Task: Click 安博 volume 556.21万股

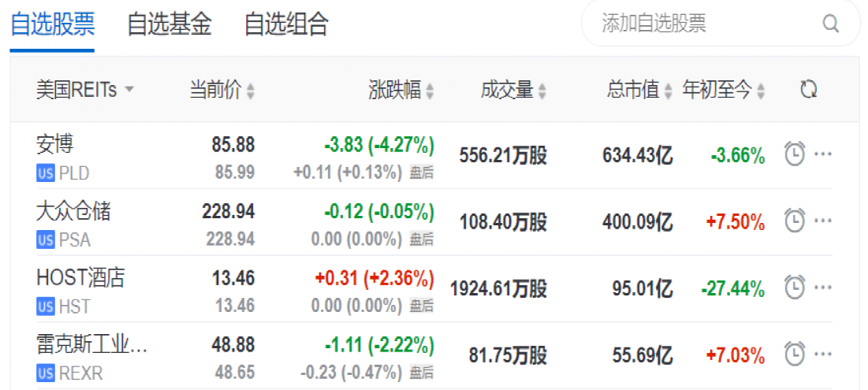Action: pyautogui.click(x=503, y=156)
